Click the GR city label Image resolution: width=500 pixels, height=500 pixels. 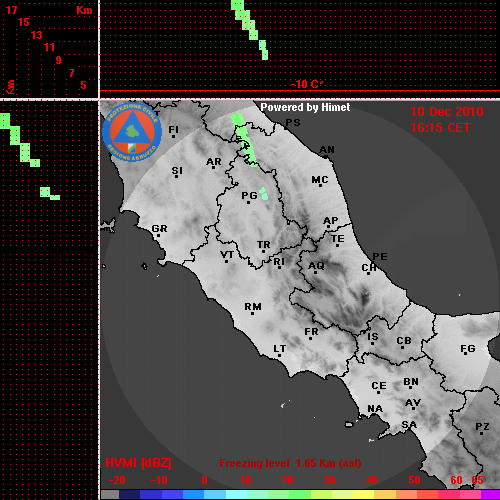pos(159,229)
